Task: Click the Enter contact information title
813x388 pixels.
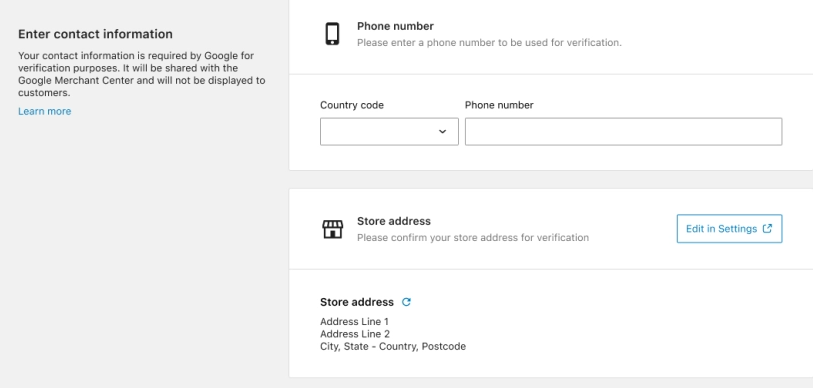Action: click(x=95, y=34)
